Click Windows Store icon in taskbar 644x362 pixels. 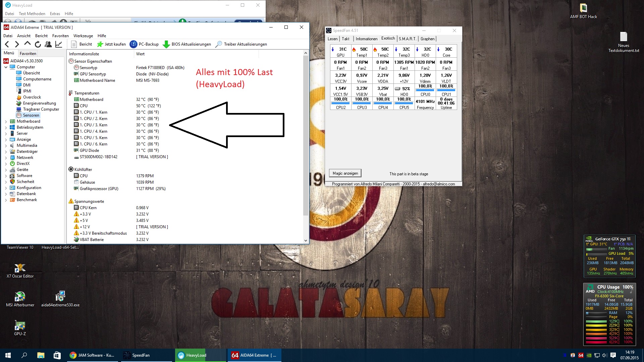(x=57, y=355)
